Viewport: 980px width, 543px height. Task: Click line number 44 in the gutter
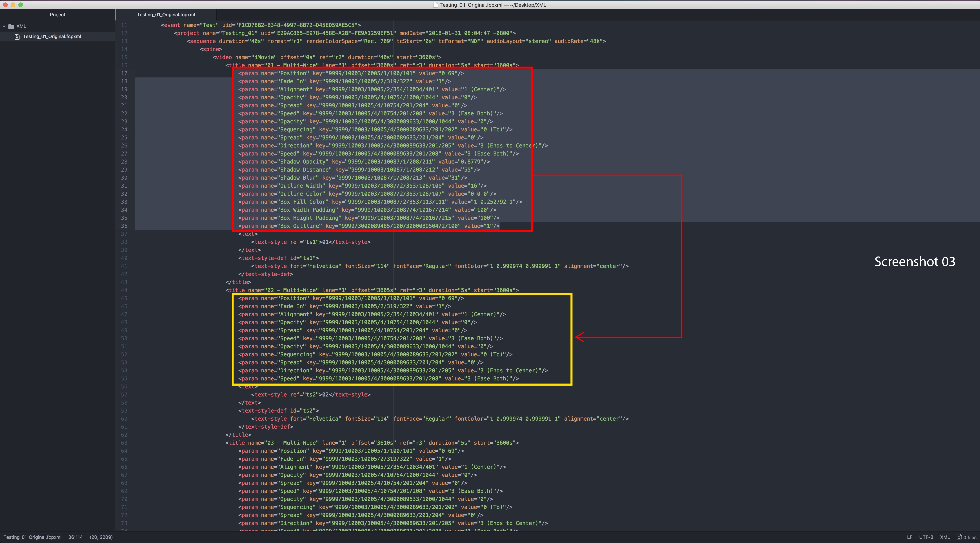point(124,290)
